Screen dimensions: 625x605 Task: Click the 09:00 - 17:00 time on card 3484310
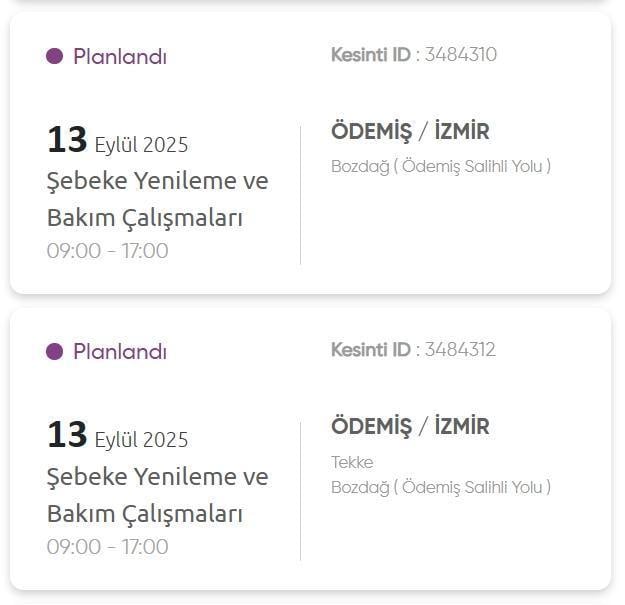107,250
